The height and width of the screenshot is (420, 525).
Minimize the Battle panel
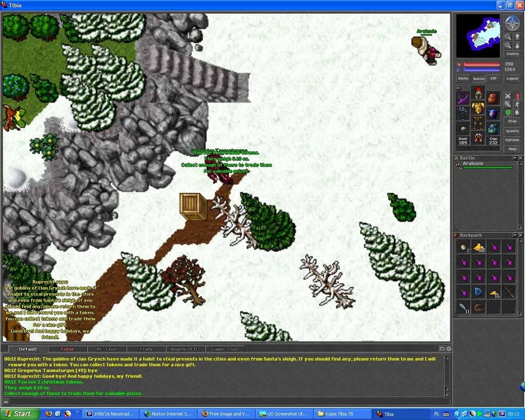coord(515,158)
